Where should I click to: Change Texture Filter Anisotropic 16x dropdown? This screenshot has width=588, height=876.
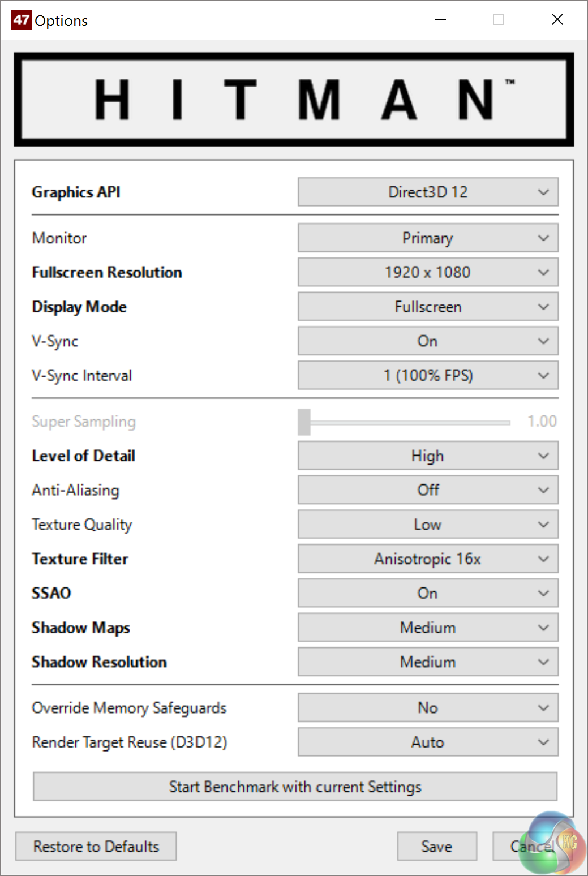[x=428, y=559]
